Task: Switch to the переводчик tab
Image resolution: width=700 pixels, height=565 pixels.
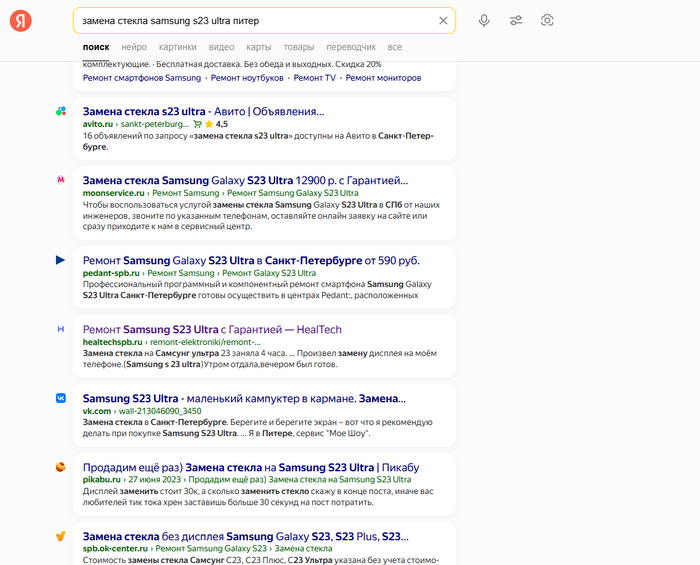Action: (x=351, y=47)
